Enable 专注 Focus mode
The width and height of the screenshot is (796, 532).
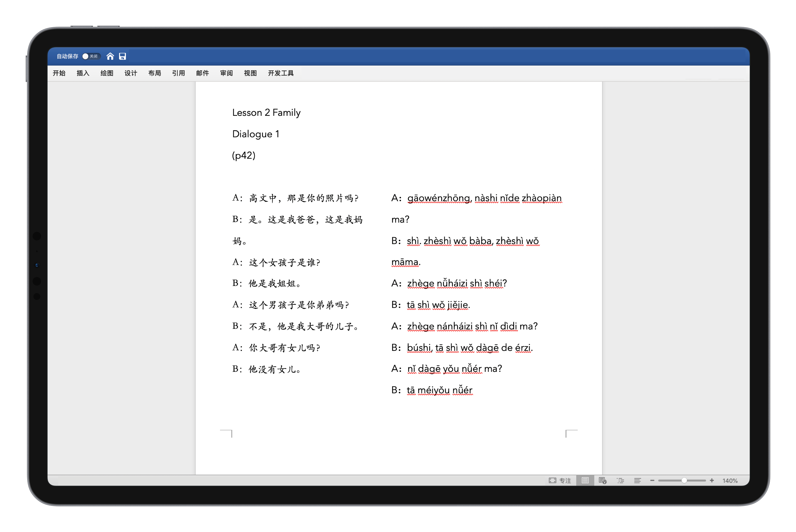pyautogui.click(x=560, y=480)
